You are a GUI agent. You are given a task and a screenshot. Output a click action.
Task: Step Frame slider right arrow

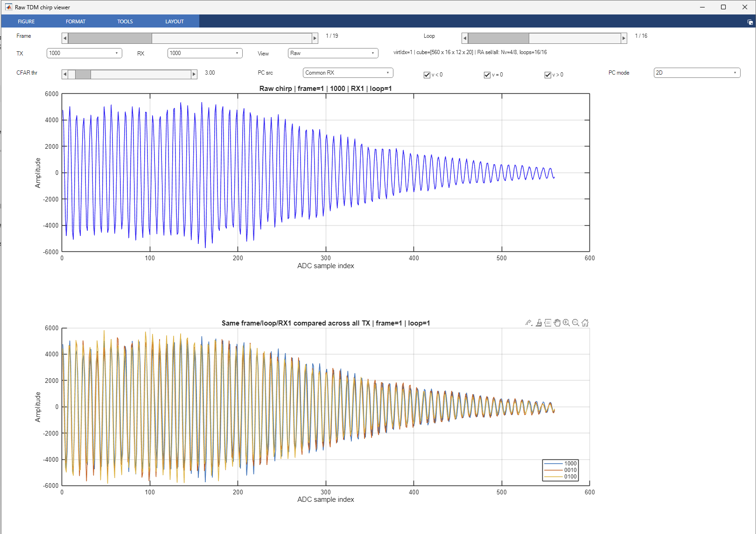click(315, 38)
